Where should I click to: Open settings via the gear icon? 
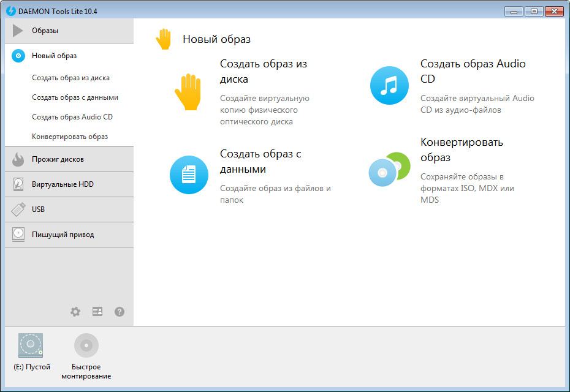click(75, 312)
